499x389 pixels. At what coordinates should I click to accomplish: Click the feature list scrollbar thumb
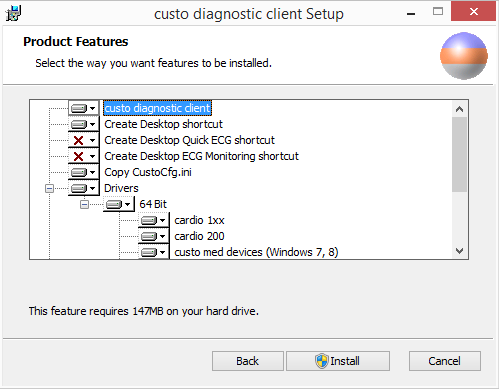[x=459, y=154]
